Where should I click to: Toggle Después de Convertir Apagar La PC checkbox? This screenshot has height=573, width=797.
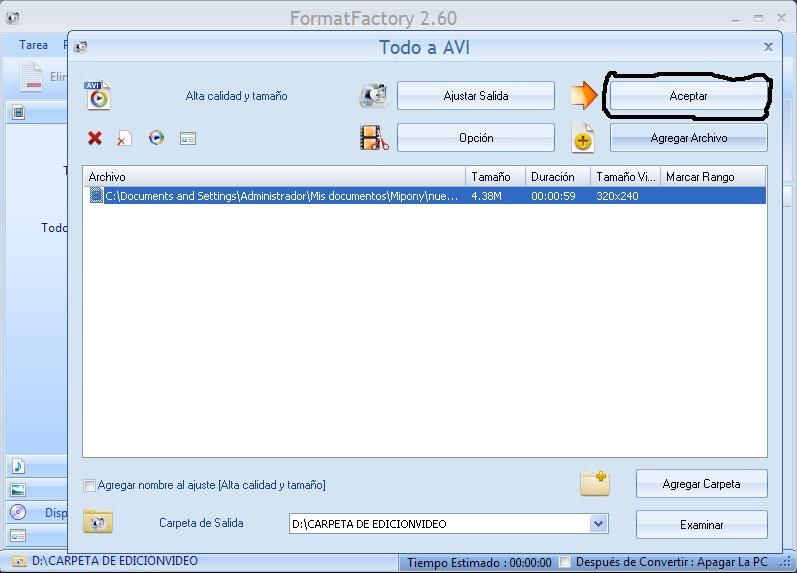[564, 562]
